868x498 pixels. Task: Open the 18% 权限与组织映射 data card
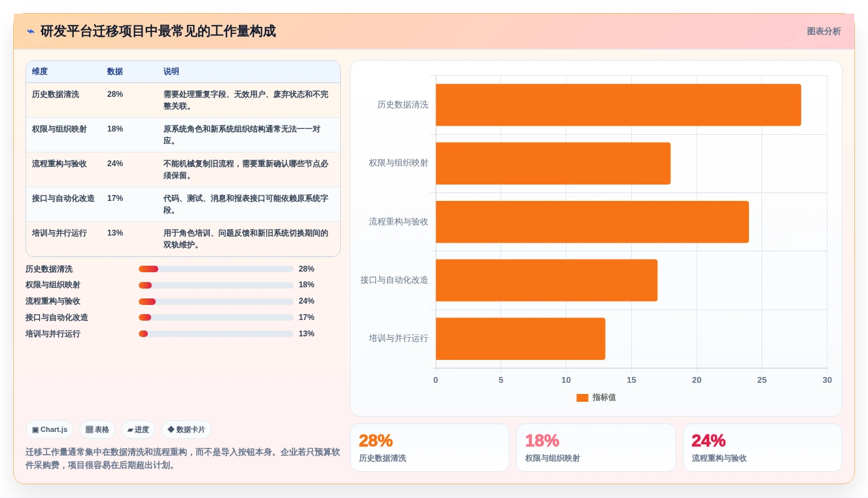click(x=596, y=448)
